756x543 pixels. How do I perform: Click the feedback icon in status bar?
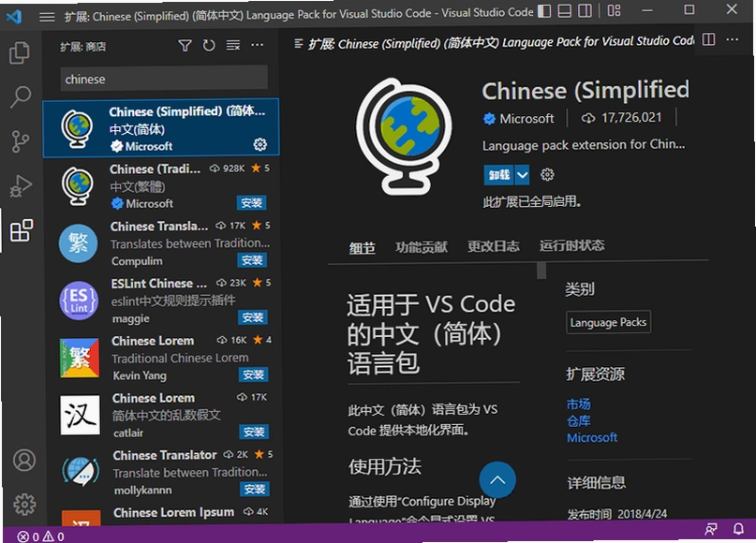[711, 529]
